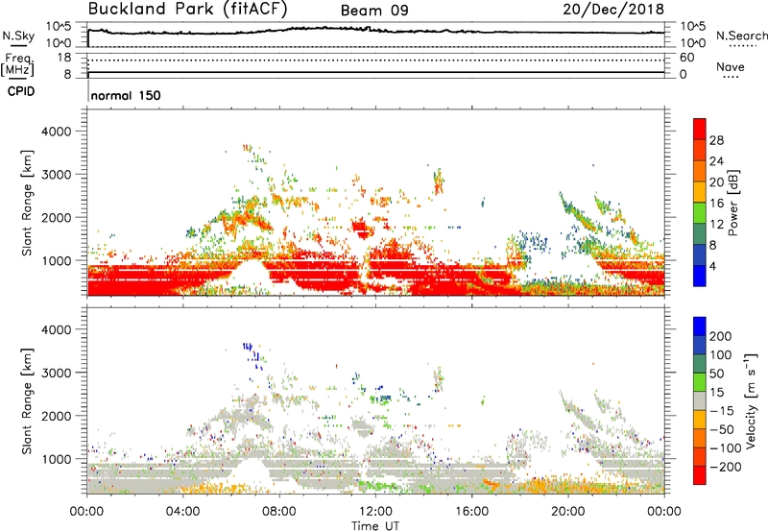Click the 04:00 time tick label

(x=182, y=512)
